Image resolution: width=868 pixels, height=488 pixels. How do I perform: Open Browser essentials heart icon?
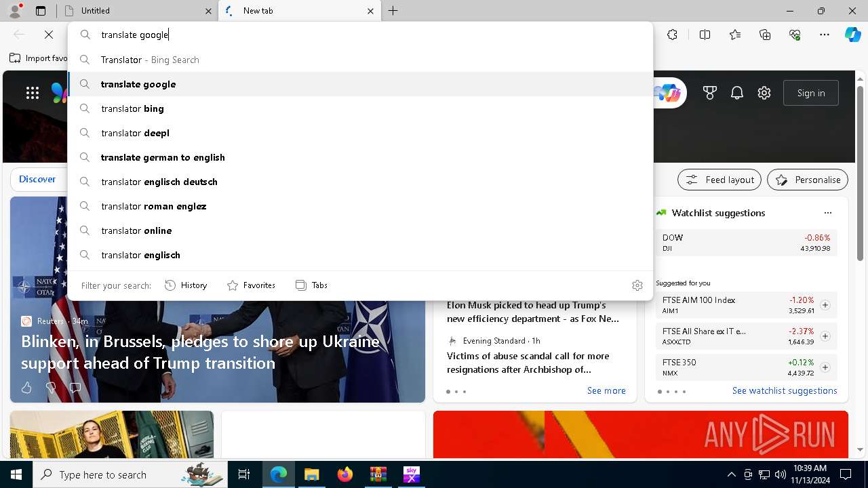(795, 35)
